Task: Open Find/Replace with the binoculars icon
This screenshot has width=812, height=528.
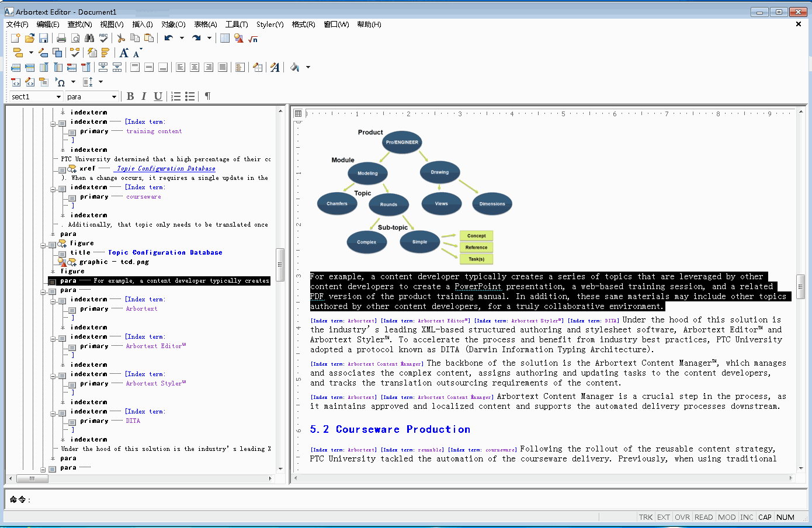Action: 89,38
